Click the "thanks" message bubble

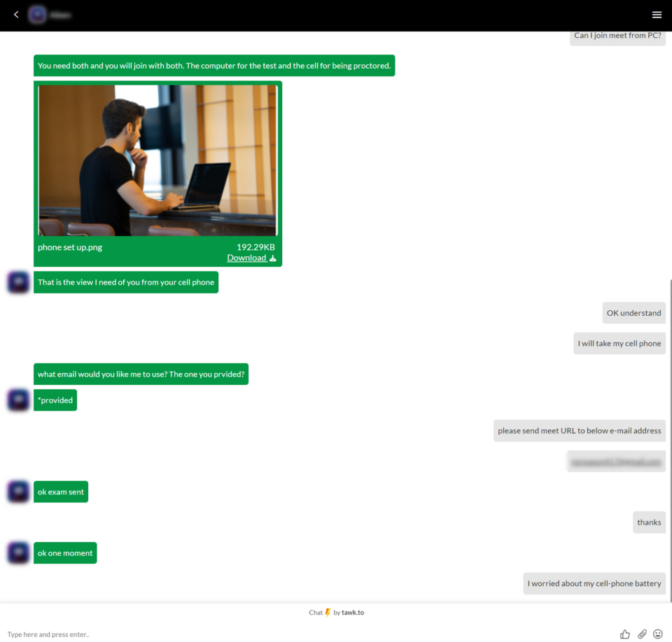coord(648,522)
